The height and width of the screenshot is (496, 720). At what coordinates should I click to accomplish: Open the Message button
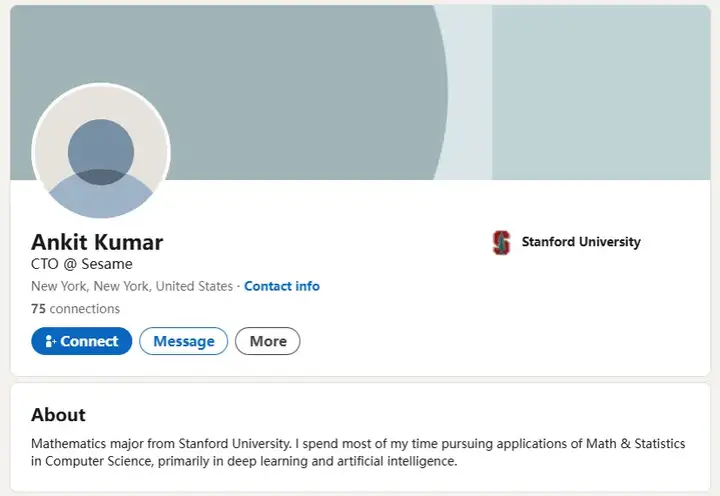coord(184,341)
